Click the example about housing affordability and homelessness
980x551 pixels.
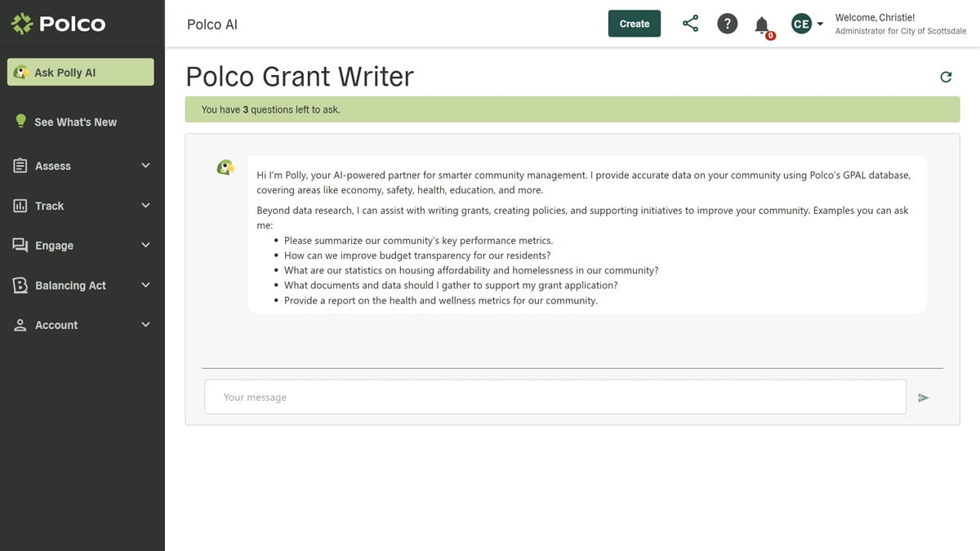[x=471, y=270]
